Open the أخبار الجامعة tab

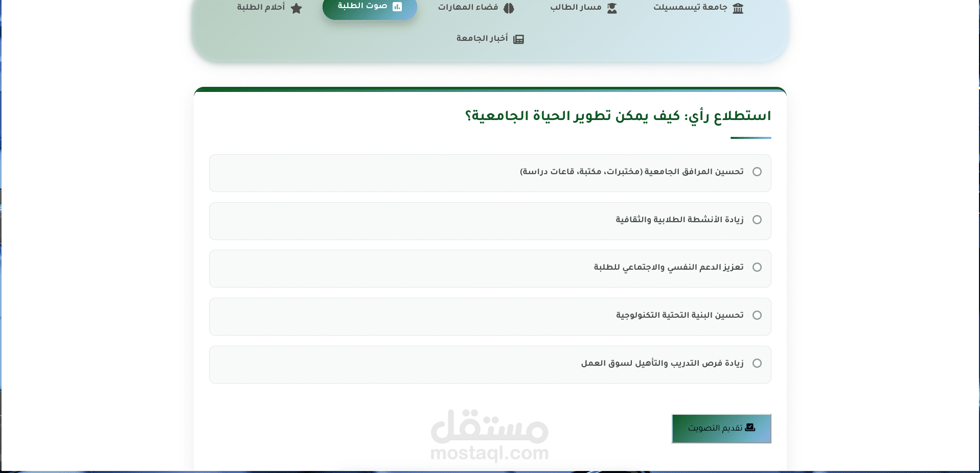click(x=490, y=39)
